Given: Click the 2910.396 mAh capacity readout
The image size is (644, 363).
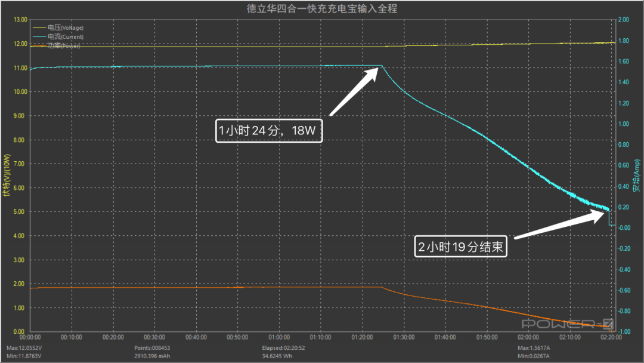Looking at the screenshot, I should coord(152,356).
